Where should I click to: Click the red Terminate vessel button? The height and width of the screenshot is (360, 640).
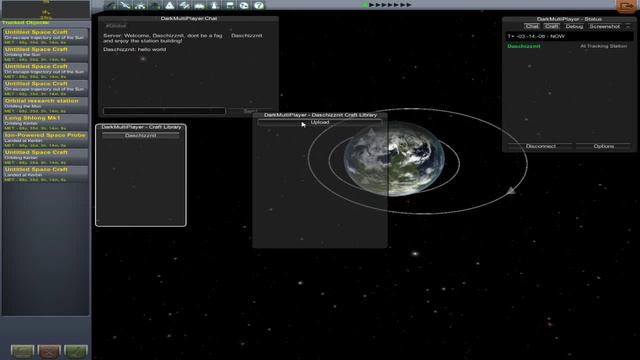tap(49, 351)
